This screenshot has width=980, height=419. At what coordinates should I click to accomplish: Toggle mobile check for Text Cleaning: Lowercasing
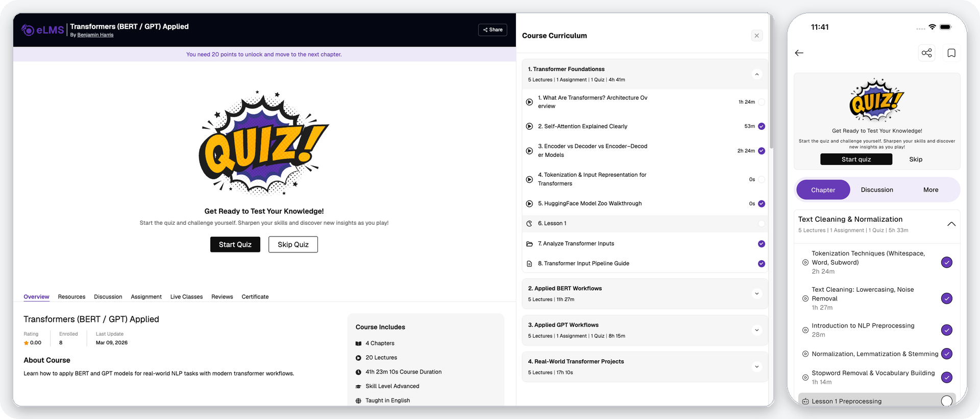coord(946,298)
